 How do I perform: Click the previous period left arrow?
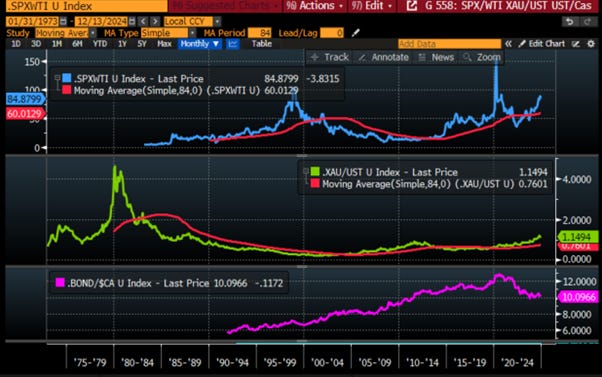[143, 21]
